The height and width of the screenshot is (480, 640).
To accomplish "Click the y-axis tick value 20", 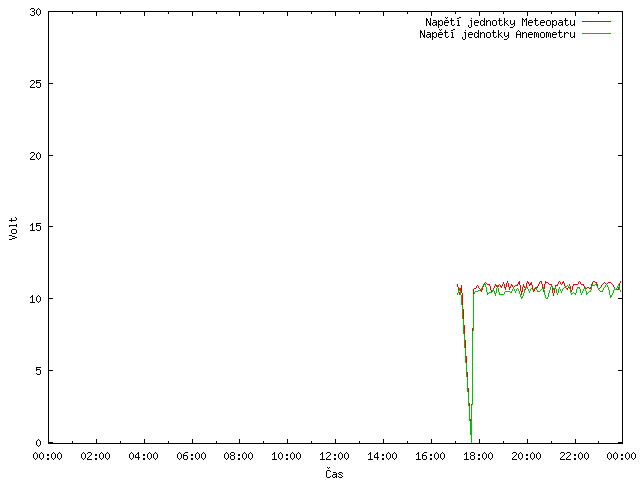I will 36,156.
